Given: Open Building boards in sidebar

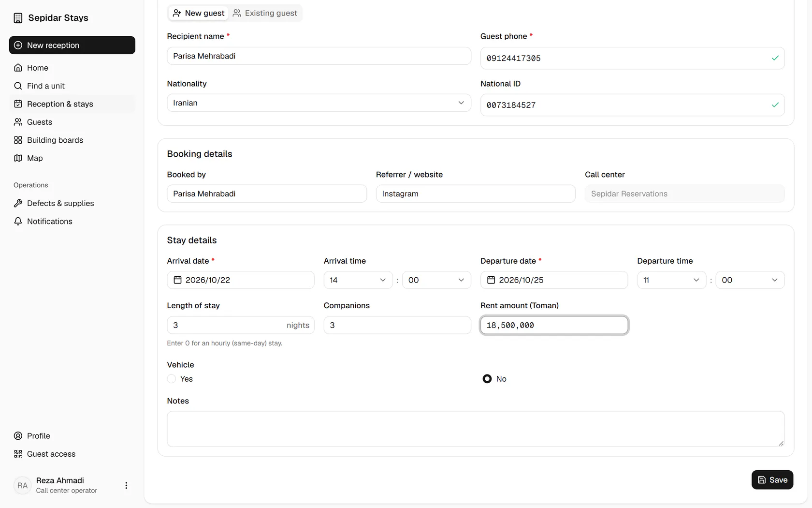Looking at the screenshot, I should [72, 140].
